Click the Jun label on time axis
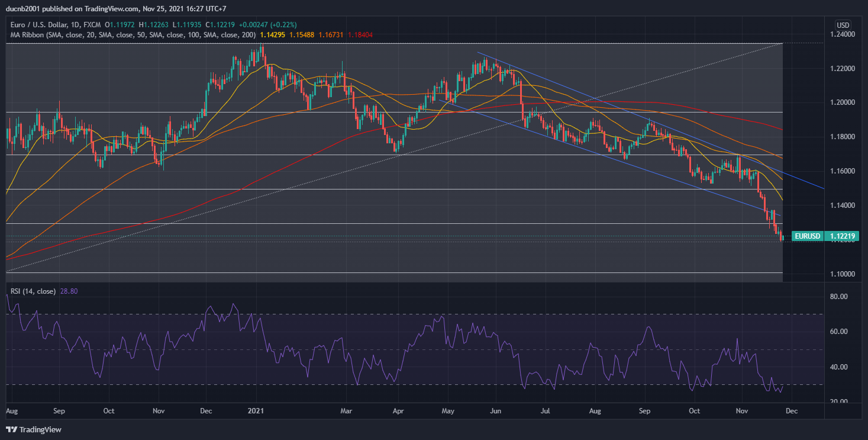Screen dimensions: 868x440 pos(496,410)
